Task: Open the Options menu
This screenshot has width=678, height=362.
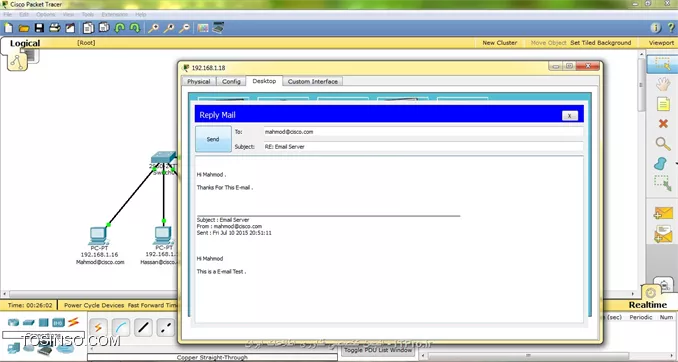Action: coord(46,14)
